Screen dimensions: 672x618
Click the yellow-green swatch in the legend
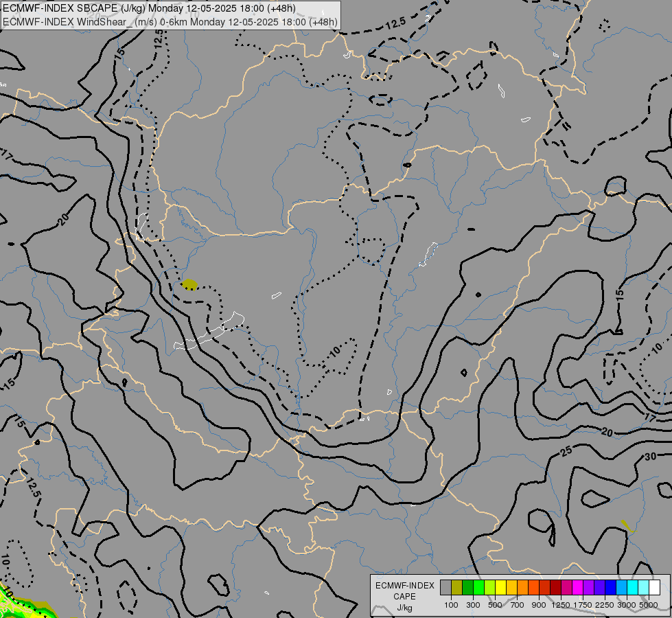[490, 588]
